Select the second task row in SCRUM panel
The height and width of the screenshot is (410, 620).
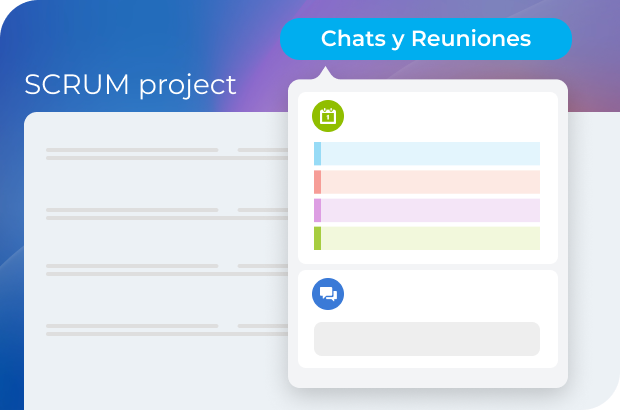[132, 212]
